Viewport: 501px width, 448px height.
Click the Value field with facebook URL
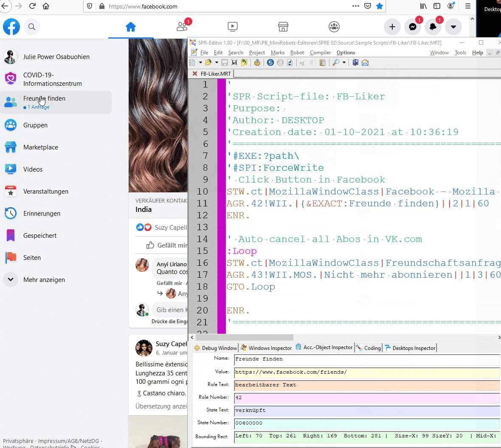(x=367, y=372)
